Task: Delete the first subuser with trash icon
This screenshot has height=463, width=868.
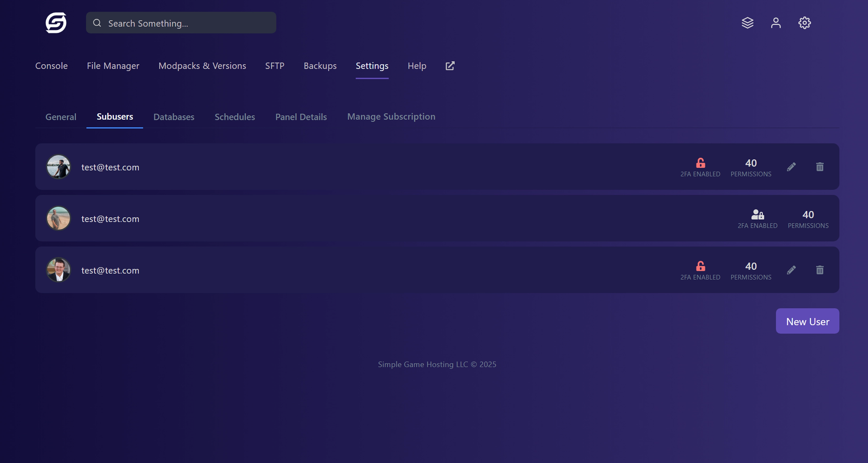Action: [820, 167]
